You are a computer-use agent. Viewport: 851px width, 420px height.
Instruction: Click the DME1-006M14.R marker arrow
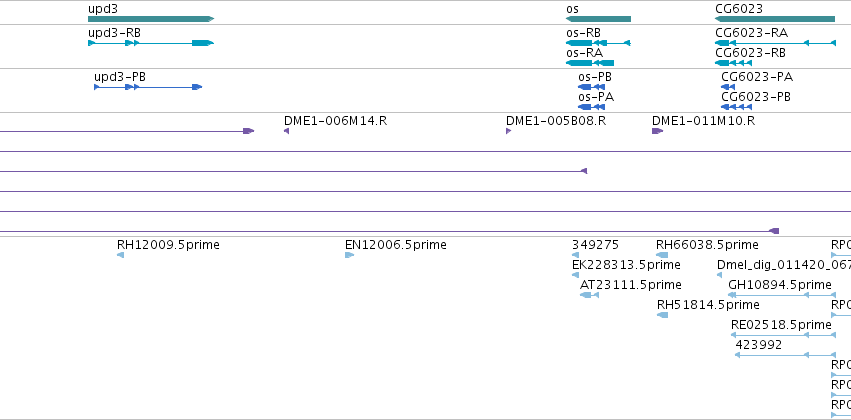[287, 131]
